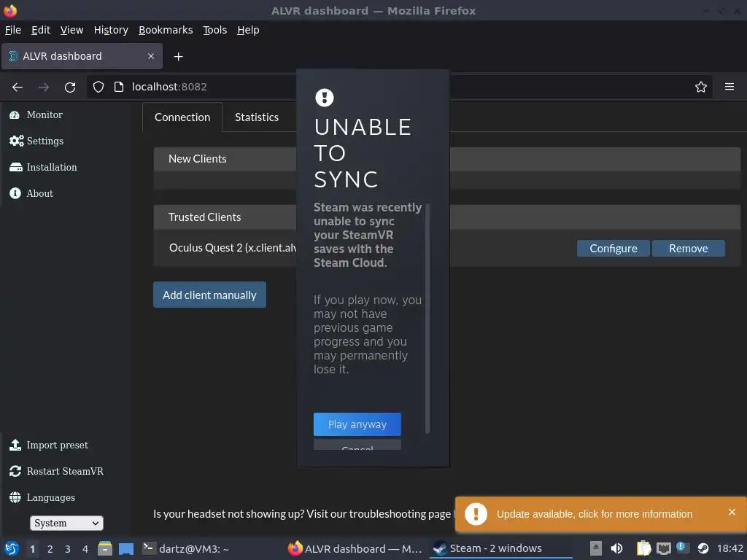Image resolution: width=747 pixels, height=560 pixels.
Task: Click the Import preset label
Action: click(x=57, y=445)
